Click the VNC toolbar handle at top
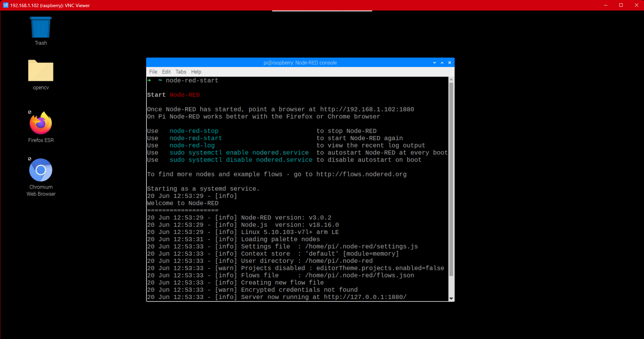Image resolution: width=644 pixels, height=339 pixels. click(x=322, y=11)
